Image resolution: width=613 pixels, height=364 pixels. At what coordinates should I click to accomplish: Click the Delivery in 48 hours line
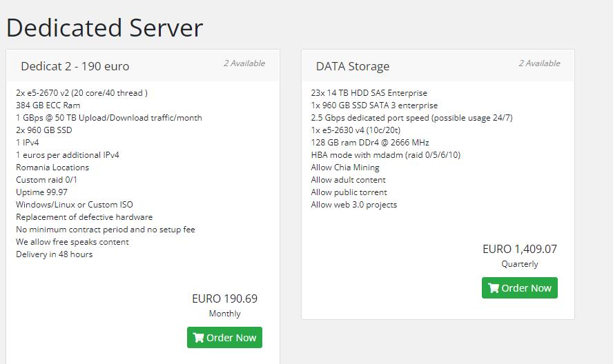coord(54,254)
